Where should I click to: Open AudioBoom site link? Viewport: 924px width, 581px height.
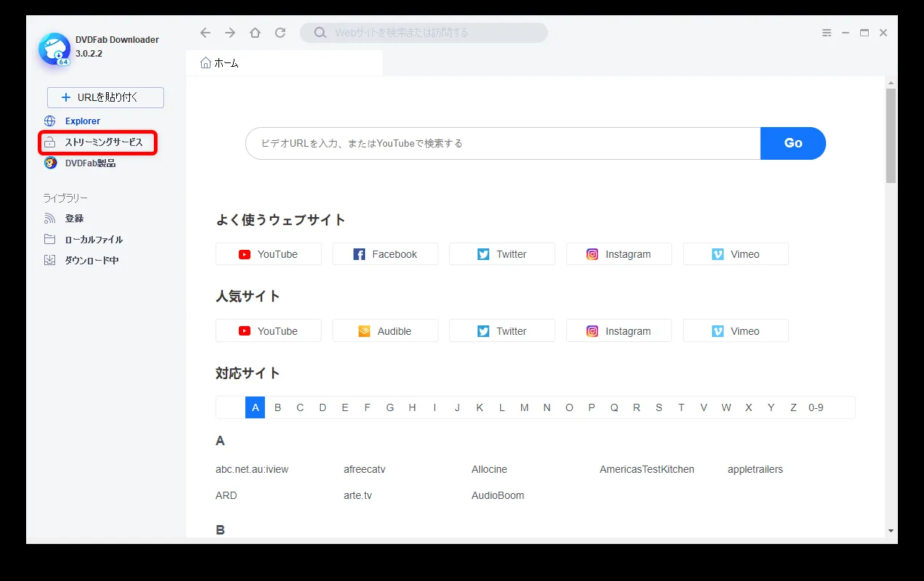click(x=498, y=495)
